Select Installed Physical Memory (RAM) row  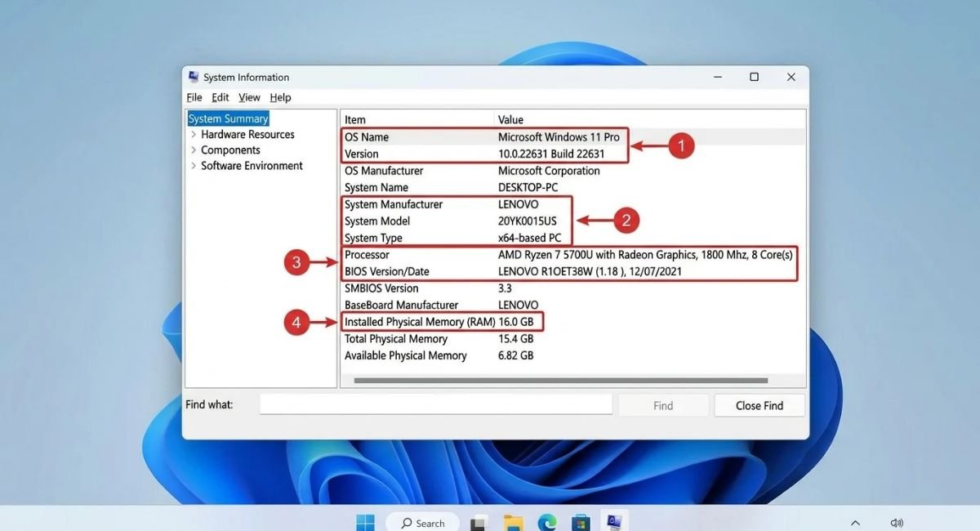pyautogui.click(x=573, y=322)
